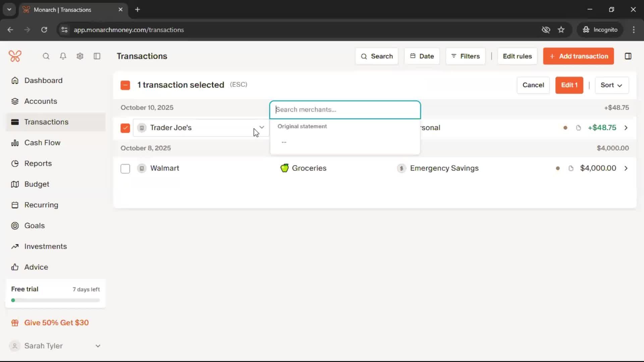Open the Sort dropdown
The image size is (644, 362).
(611, 85)
